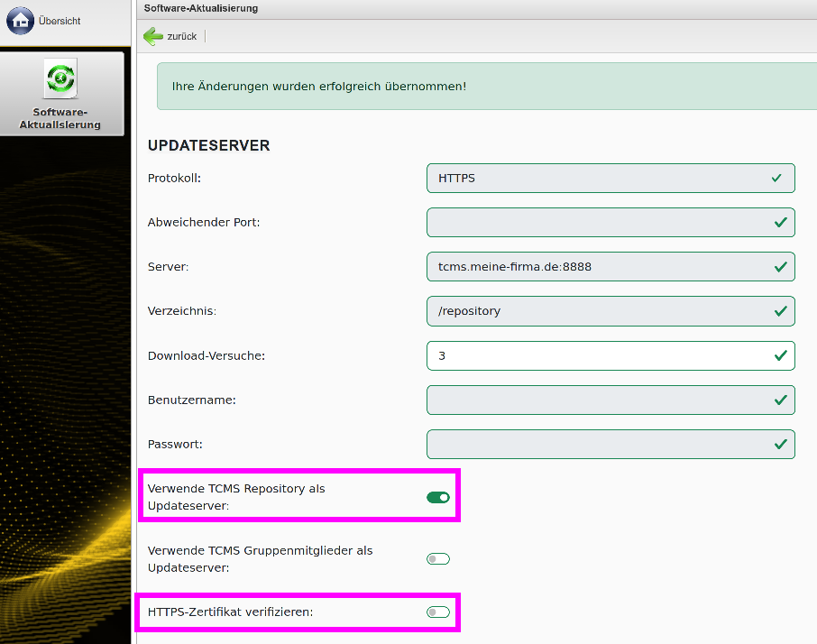Click the UPDATESERVER section heading
Image resolution: width=817 pixels, height=644 pixels.
pyautogui.click(x=208, y=145)
